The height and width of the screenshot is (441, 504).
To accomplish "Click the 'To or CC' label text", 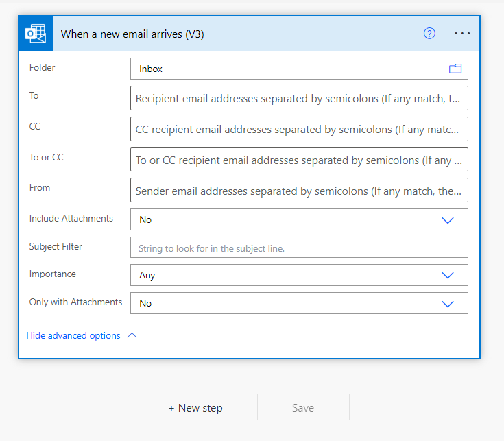I will click(47, 157).
